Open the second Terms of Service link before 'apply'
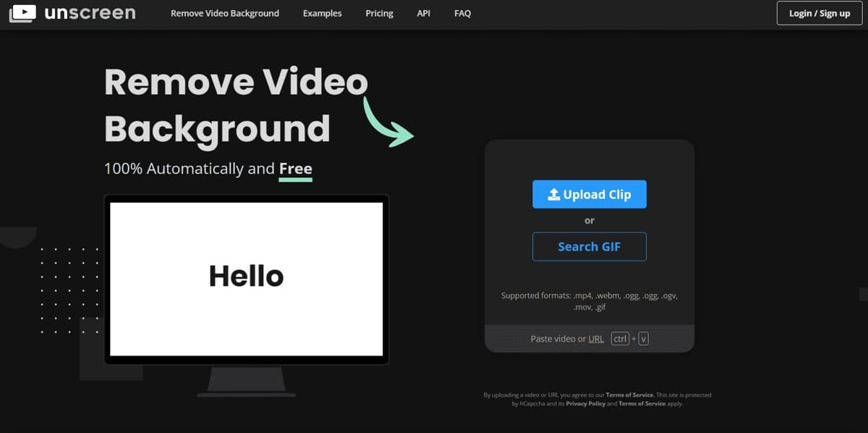 click(642, 403)
